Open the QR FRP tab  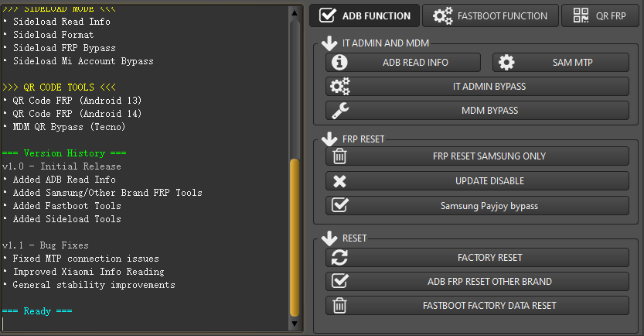[600, 15]
